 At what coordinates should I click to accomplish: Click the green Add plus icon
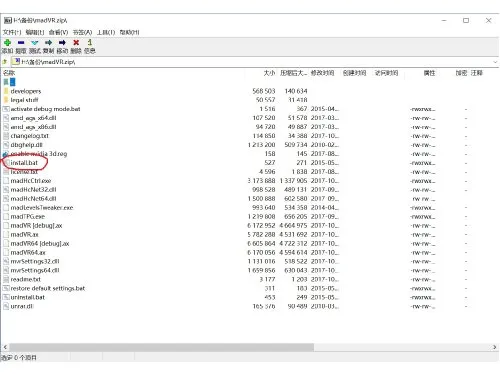point(7,43)
